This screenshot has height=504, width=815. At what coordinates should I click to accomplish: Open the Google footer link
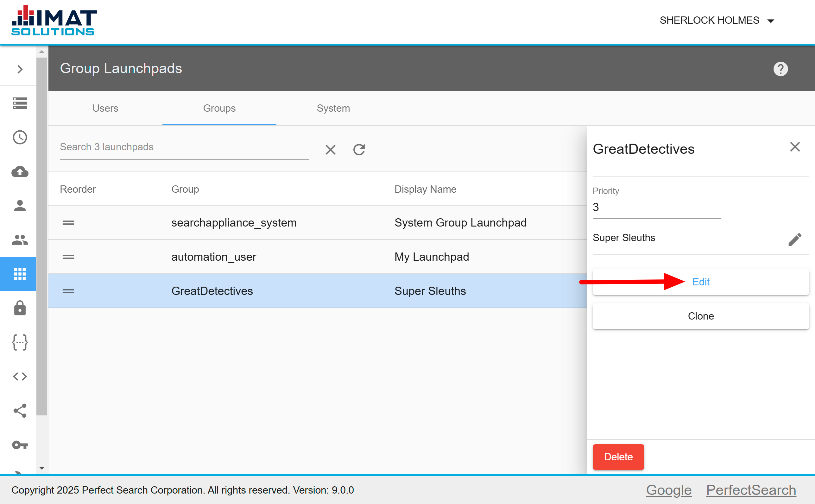(668, 490)
